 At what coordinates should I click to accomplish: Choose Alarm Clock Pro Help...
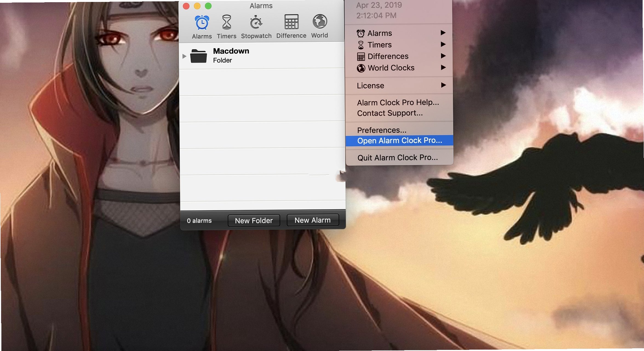pyautogui.click(x=399, y=103)
